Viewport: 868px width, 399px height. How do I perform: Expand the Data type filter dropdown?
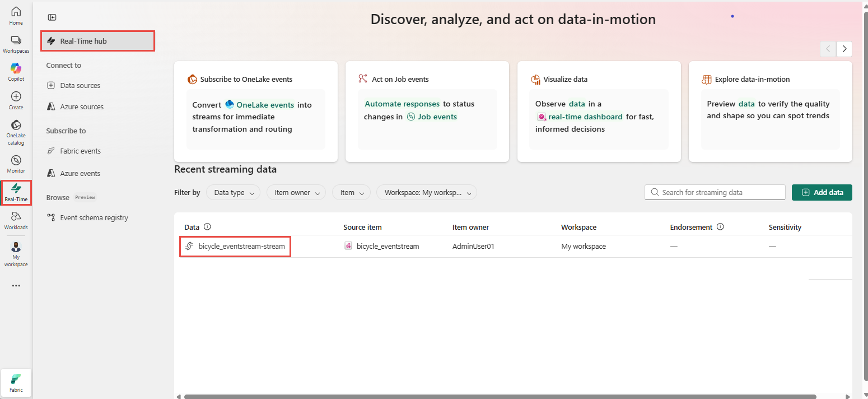(233, 193)
